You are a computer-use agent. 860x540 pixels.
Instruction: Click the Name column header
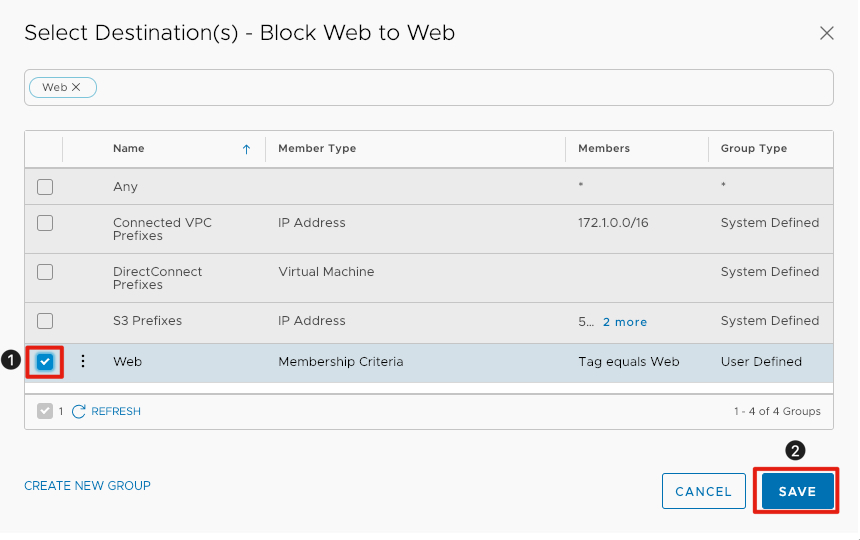(x=129, y=149)
